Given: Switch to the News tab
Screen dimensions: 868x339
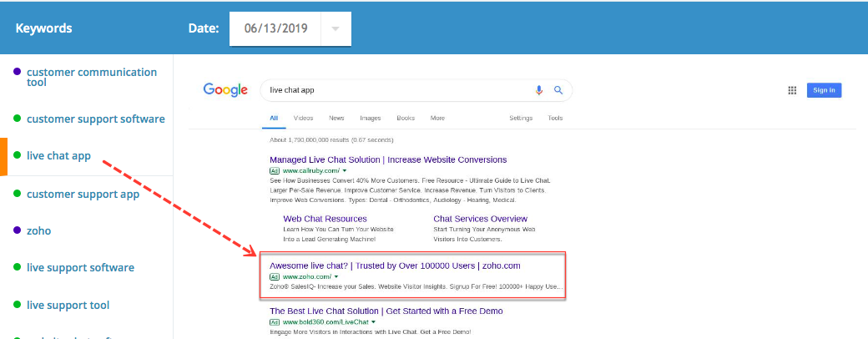Looking at the screenshot, I should [336, 118].
